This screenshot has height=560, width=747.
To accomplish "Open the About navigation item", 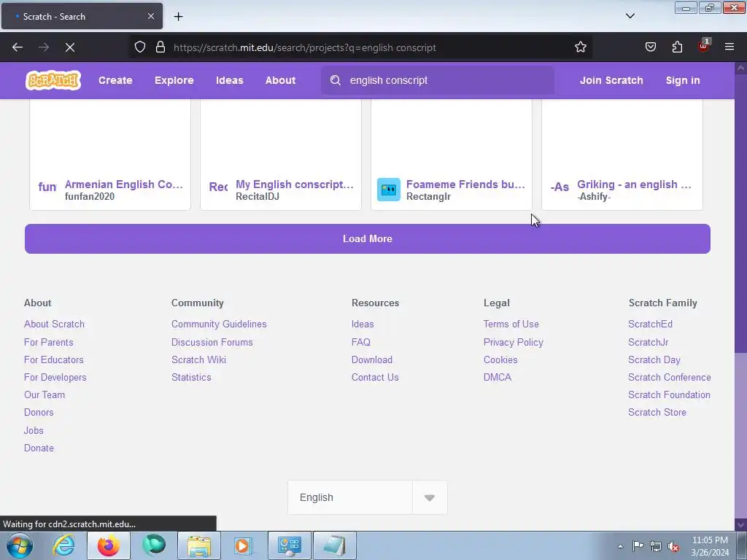I will pos(280,80).
